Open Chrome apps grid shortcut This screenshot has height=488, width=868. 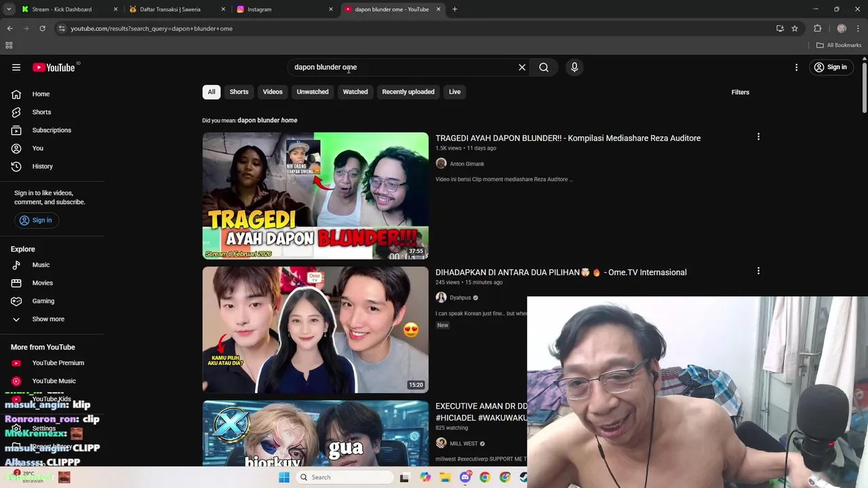(9, 45)
